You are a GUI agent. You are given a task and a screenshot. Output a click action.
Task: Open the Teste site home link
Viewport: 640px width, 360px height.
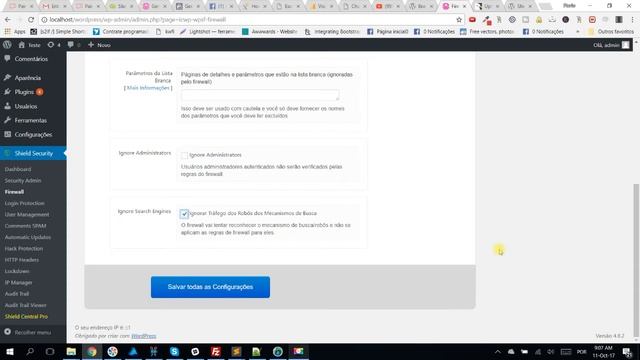(29, 45)
